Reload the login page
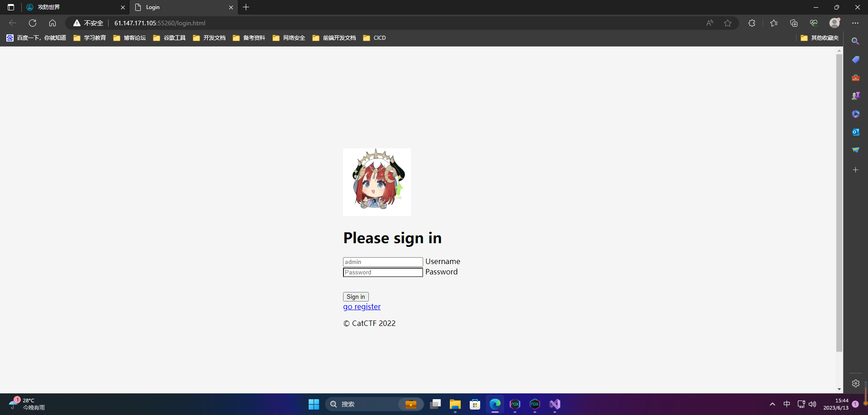The height and width of the screenshot is (415, 868). 33,23
